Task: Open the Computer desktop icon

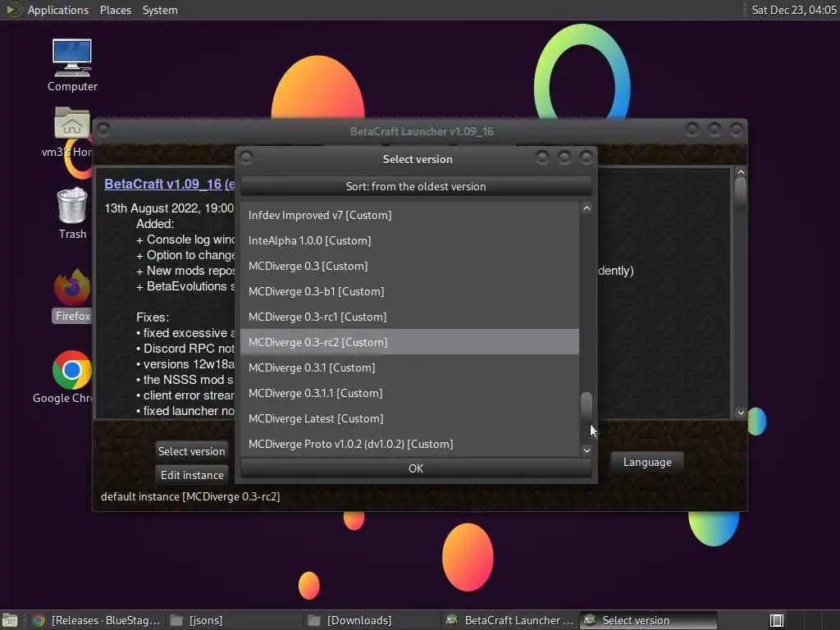Action: pos(72,66)
